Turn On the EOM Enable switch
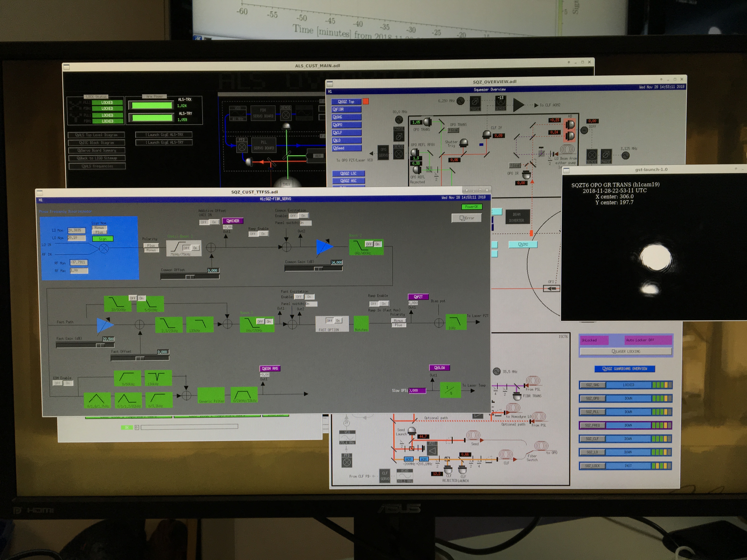The image size is (747, 560). [68, 383]
